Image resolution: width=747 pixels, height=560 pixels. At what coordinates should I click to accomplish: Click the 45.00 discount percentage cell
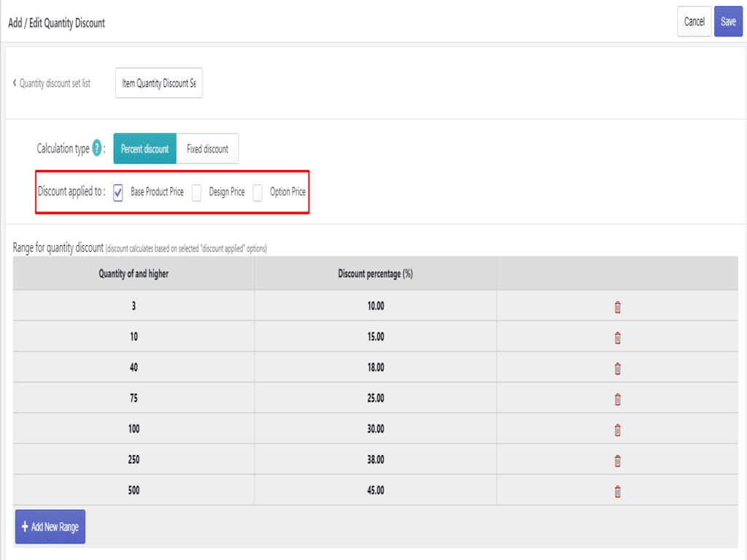tap(375, 491)
